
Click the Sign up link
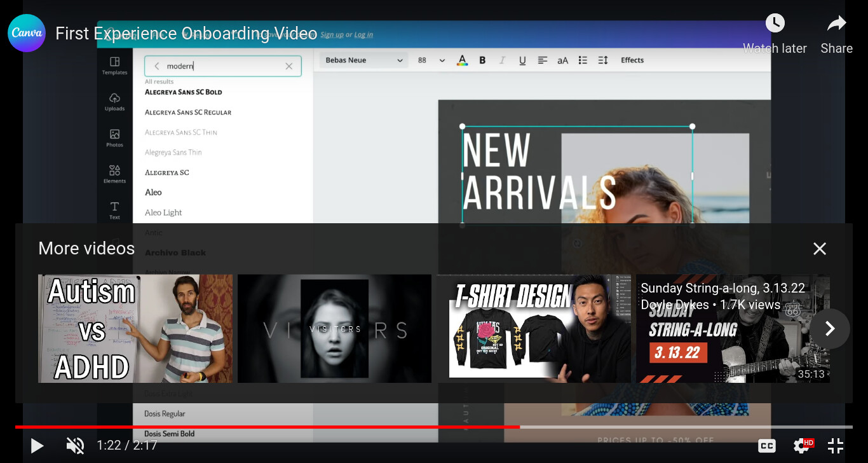pos(332,35)
